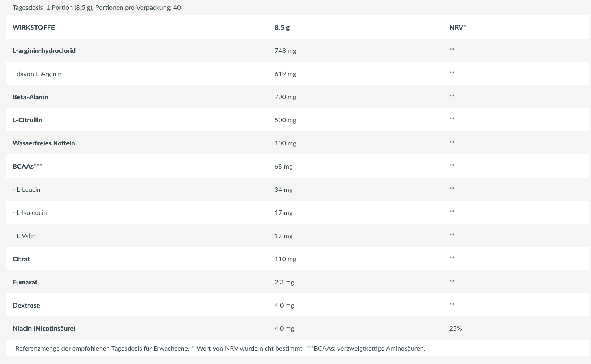Click the NRV* column header
The width and height of the screenshot is (591, 364).
pos(458,27)
